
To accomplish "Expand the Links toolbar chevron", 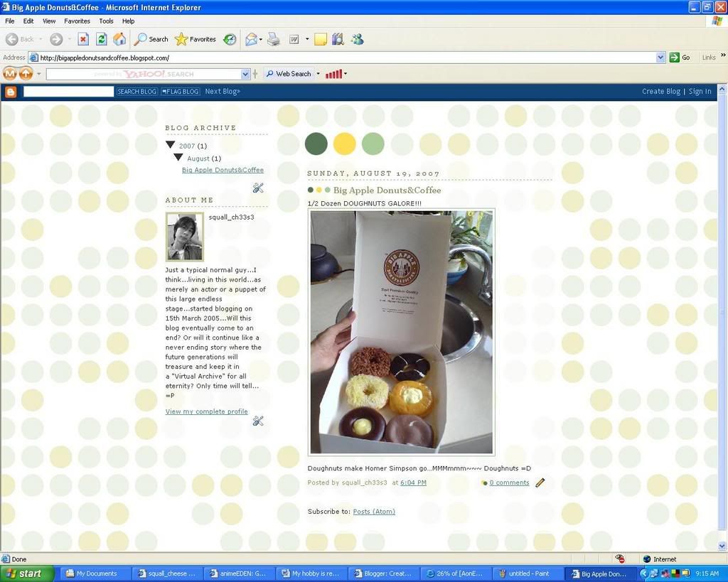I will click(723, 55).
